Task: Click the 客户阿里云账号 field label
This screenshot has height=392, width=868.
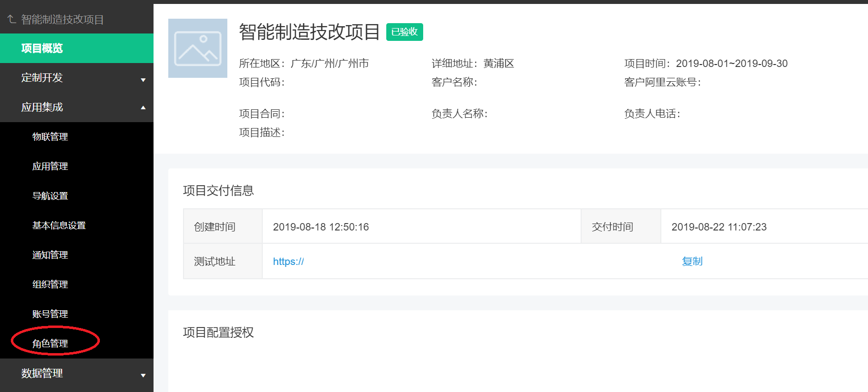Action: (x=663, y=82)
